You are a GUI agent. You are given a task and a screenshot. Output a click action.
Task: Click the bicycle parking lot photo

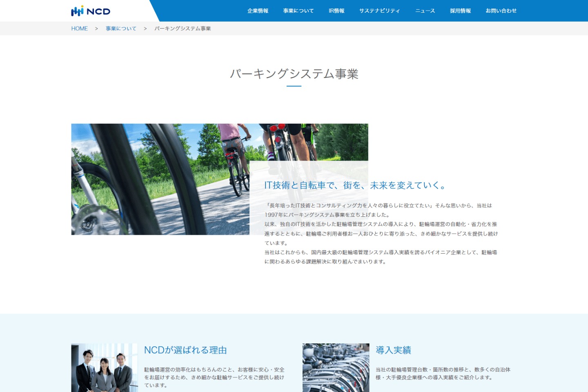point(336,367)
